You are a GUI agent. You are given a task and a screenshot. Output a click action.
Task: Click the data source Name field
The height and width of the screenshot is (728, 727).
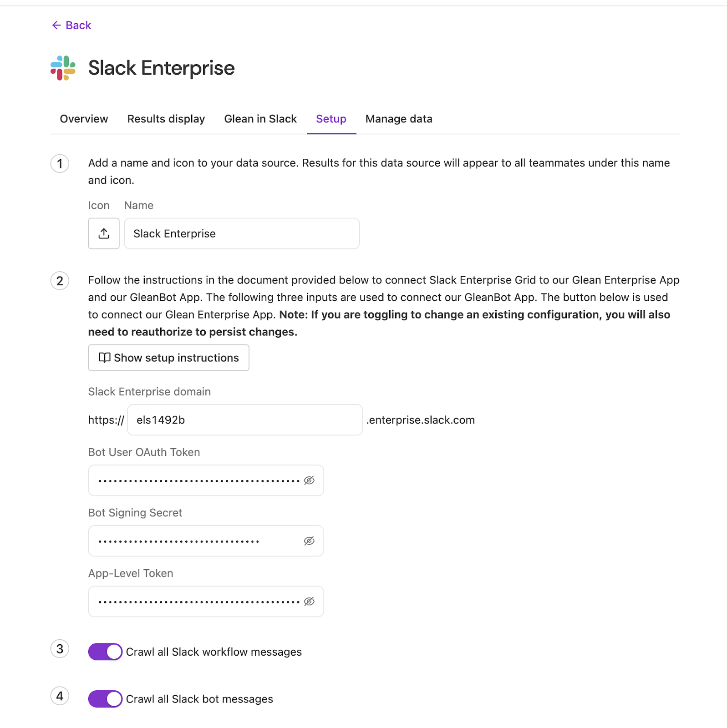point(241,233)
